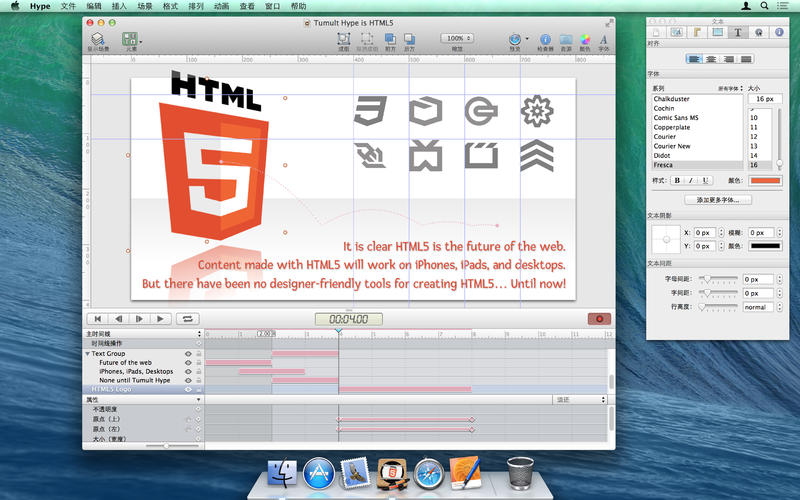This screenshot has width=800, height=500.
Task: Open the text shadow color swatch
Action: [765, 246]
